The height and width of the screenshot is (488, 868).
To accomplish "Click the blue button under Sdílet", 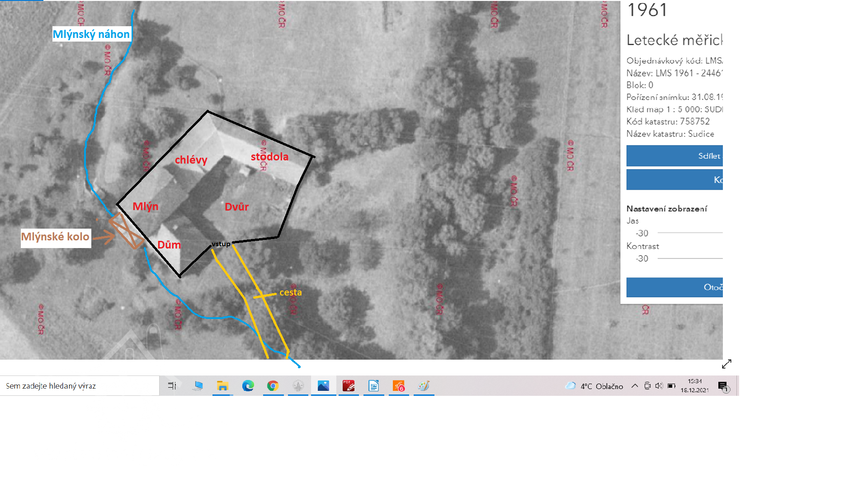I will pos(675,180).
